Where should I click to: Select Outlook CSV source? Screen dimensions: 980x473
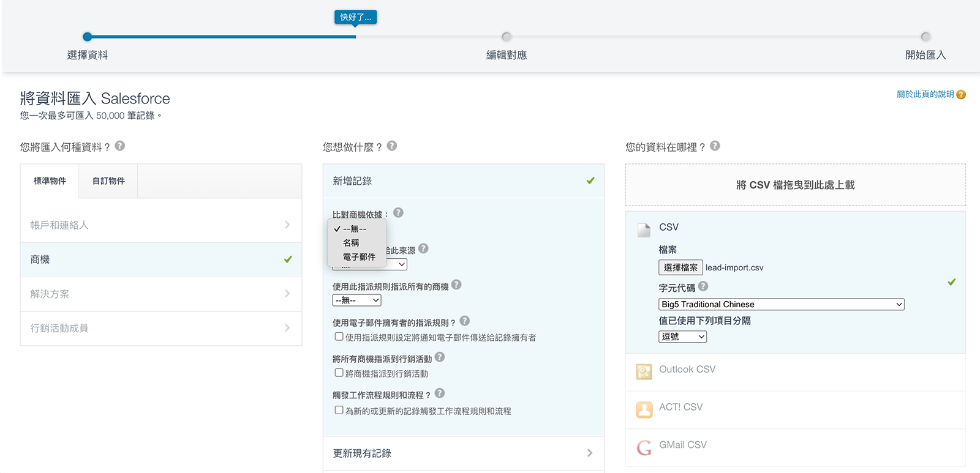click(796, 372)
